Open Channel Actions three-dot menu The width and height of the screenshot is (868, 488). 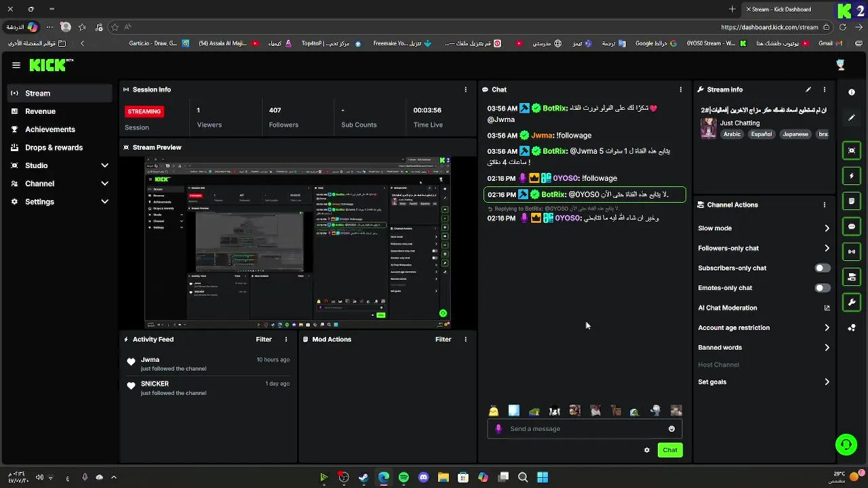(825, 205)
